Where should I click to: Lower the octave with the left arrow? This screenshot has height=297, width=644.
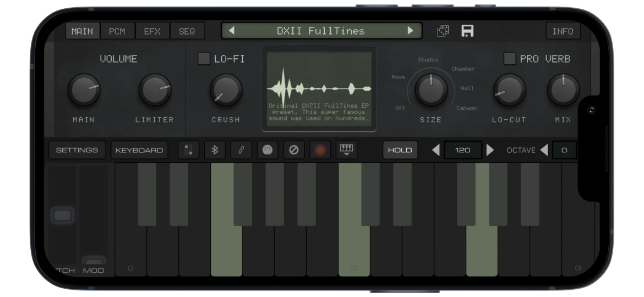544,150
